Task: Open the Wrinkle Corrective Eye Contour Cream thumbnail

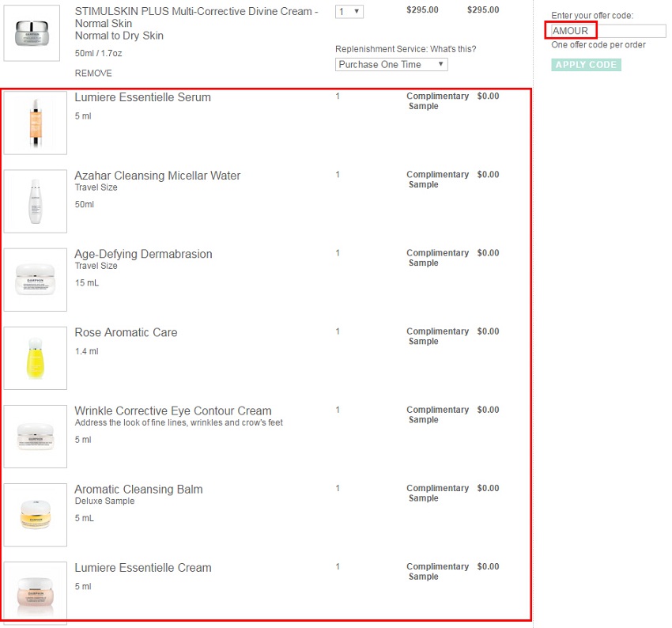Action: tap(36, 437)
